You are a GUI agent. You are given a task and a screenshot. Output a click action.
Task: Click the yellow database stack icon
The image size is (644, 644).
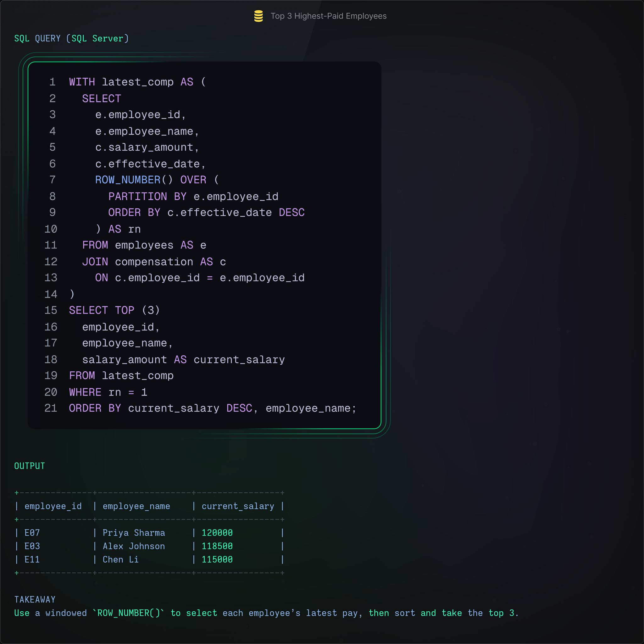click(x=258, y=16)
